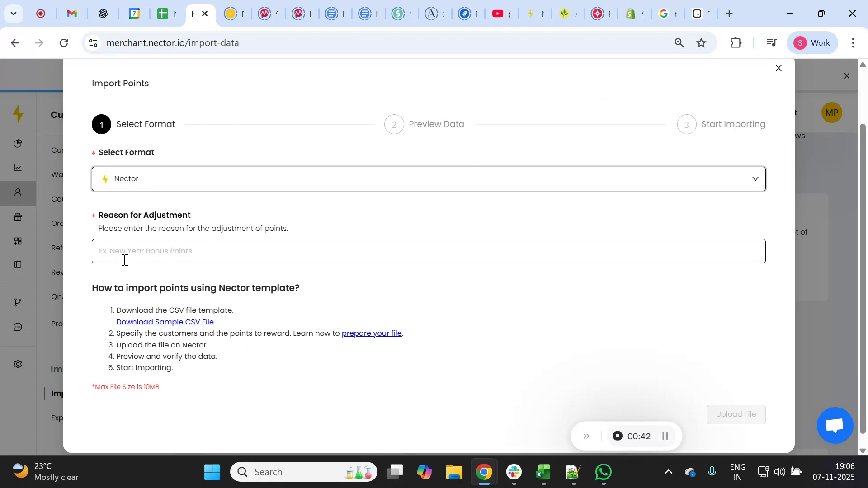Click the Download Sample CSV File link
The width and height of the screenshot is (868, 488).
pos(165,322)
